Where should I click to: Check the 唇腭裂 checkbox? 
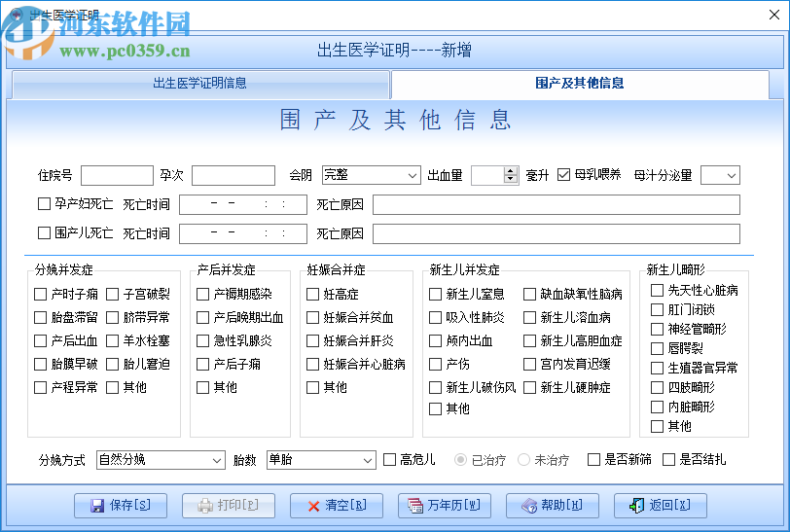[657, 348]
